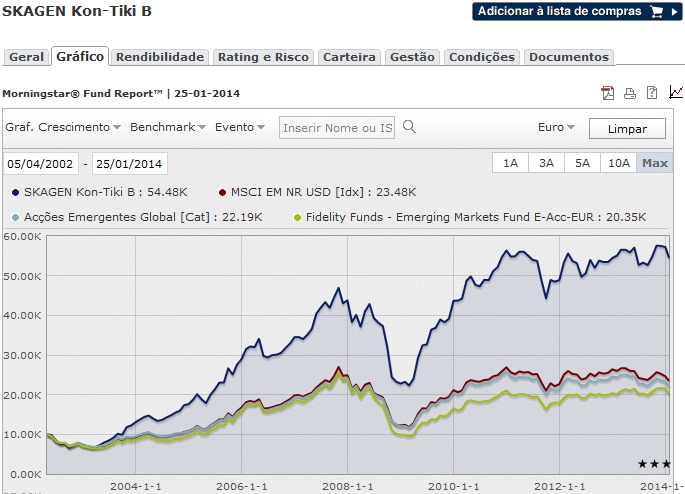Click the 2008-1-1 axis label
This screenshot has width=685, height=494.
348,487
